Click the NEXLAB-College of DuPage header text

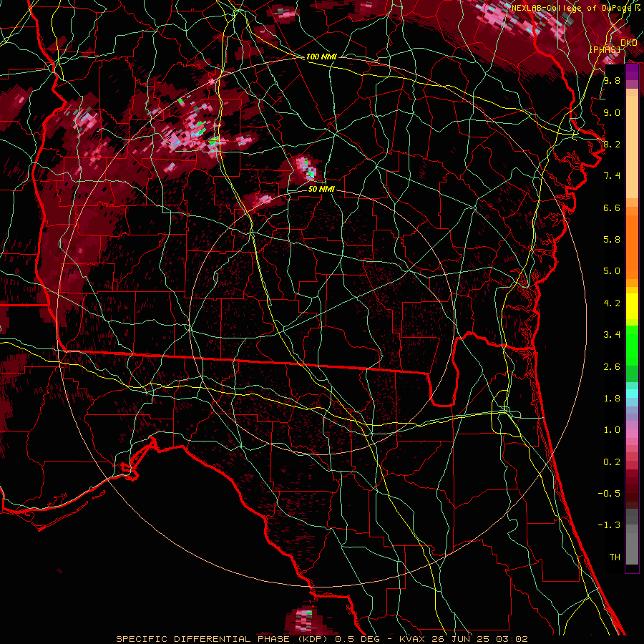pos(573,8)
